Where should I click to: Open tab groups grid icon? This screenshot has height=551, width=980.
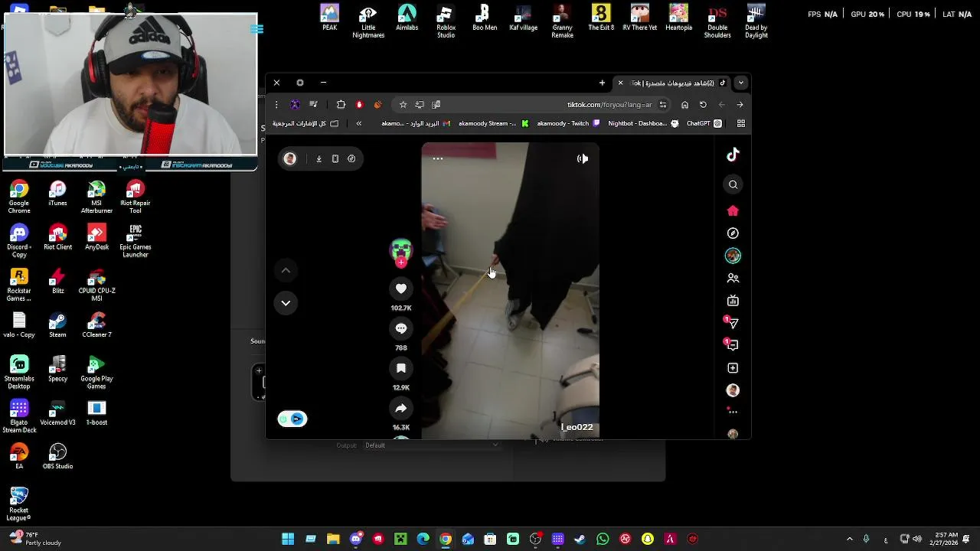[740, 123]
